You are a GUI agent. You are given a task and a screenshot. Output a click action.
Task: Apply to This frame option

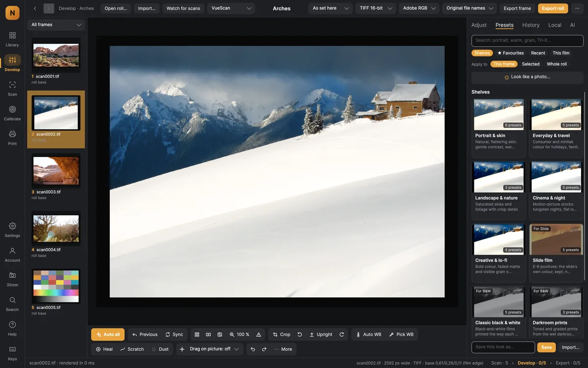[504, 64]
